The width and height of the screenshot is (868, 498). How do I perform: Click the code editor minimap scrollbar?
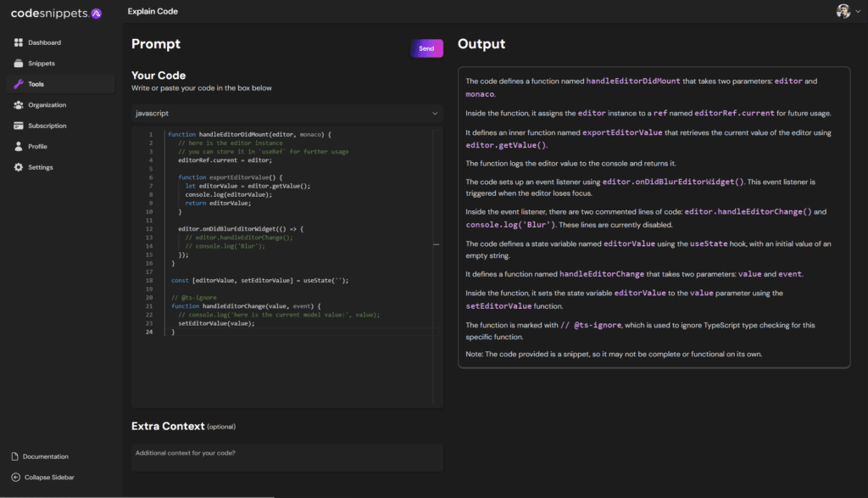tap(437, 243)
